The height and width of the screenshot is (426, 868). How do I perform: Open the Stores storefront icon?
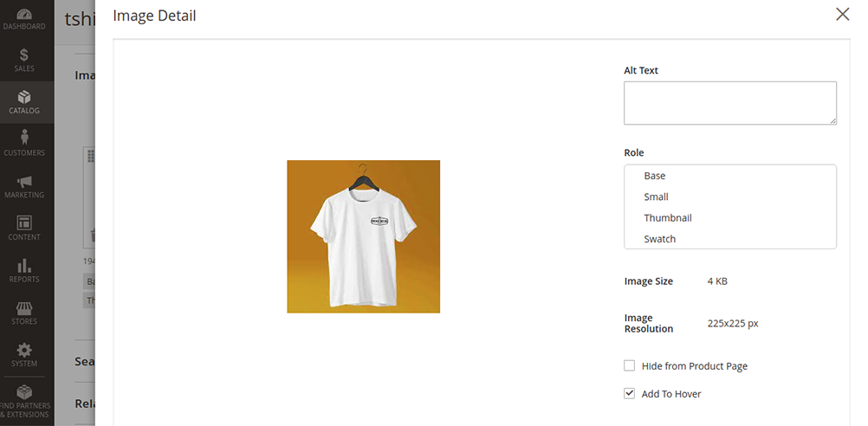(24, 308)
